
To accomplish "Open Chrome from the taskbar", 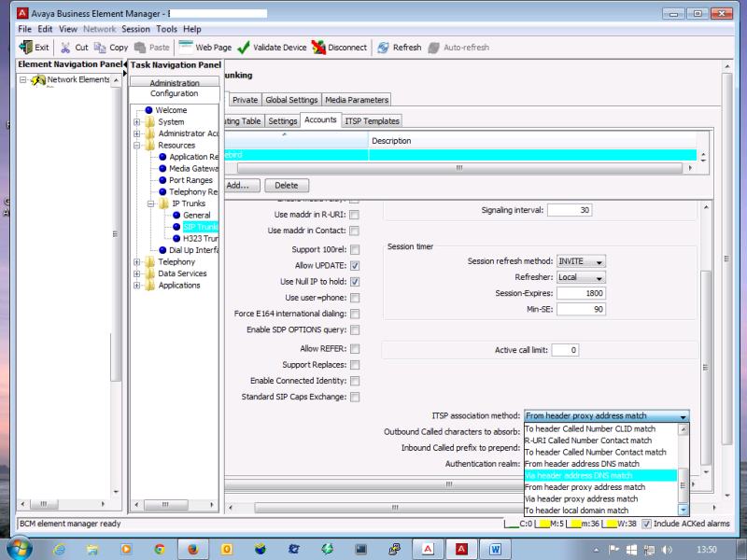I will (x=160, y=549).
